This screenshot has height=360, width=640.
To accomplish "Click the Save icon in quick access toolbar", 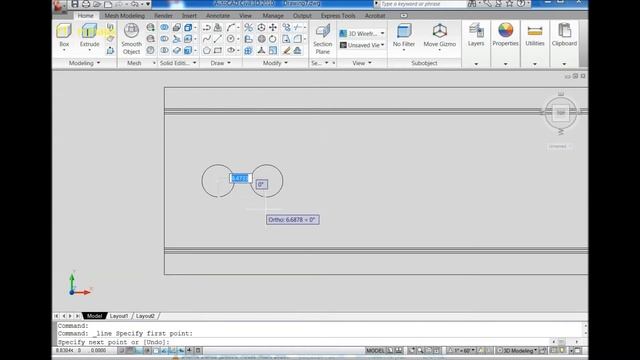I will pyautogui.click(x=74, y=4).
